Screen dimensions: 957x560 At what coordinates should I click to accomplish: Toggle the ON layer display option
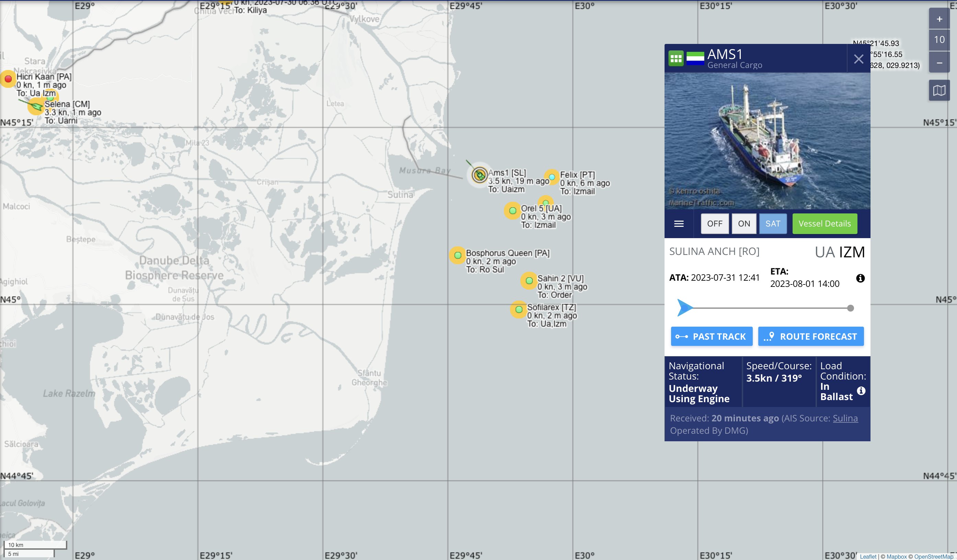(744, 223)
